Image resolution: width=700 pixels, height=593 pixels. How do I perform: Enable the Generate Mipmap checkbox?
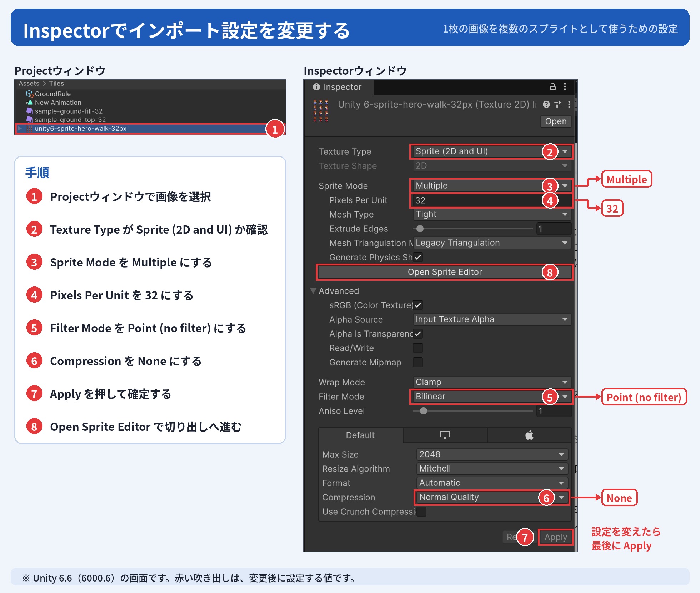[x=418, y=362]
